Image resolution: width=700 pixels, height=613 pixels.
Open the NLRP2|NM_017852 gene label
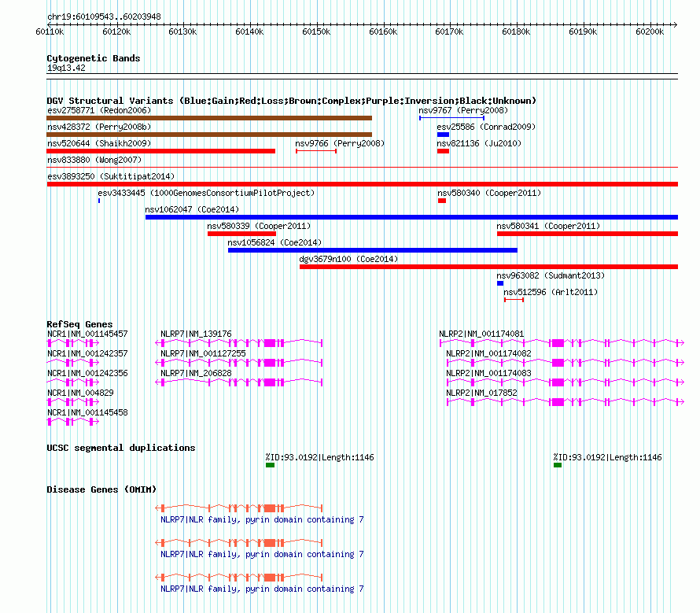[x=481, y=393]
